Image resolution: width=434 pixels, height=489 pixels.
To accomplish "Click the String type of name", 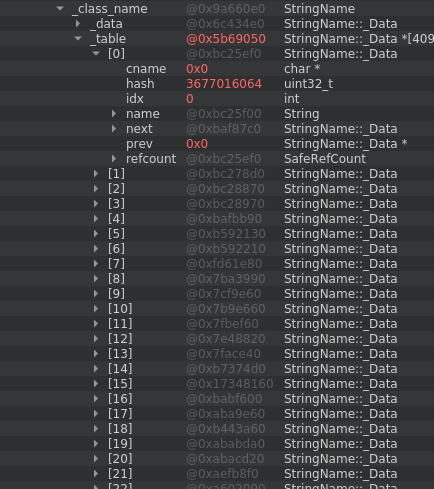I will (302, 114).
